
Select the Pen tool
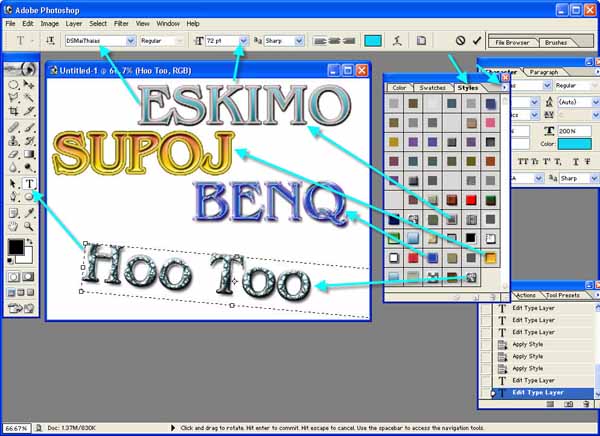(13, 197)
